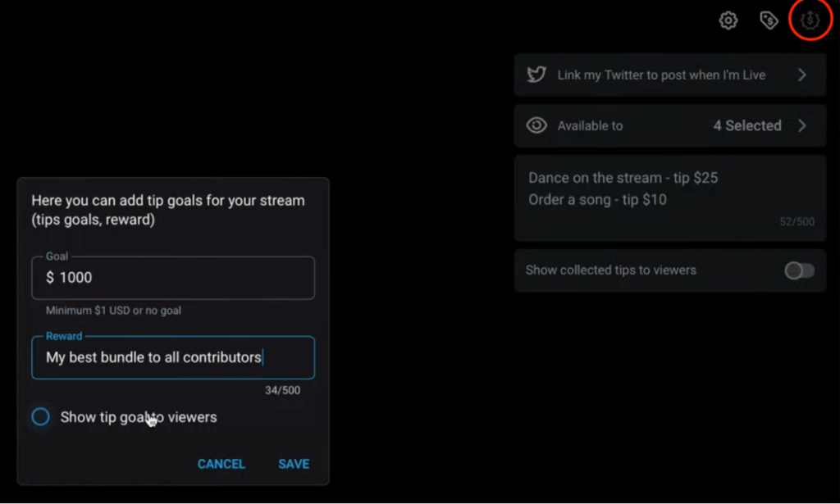Click the Twitter bird icon
Viewport: 840px width, 504px height.
pos(536,75)
